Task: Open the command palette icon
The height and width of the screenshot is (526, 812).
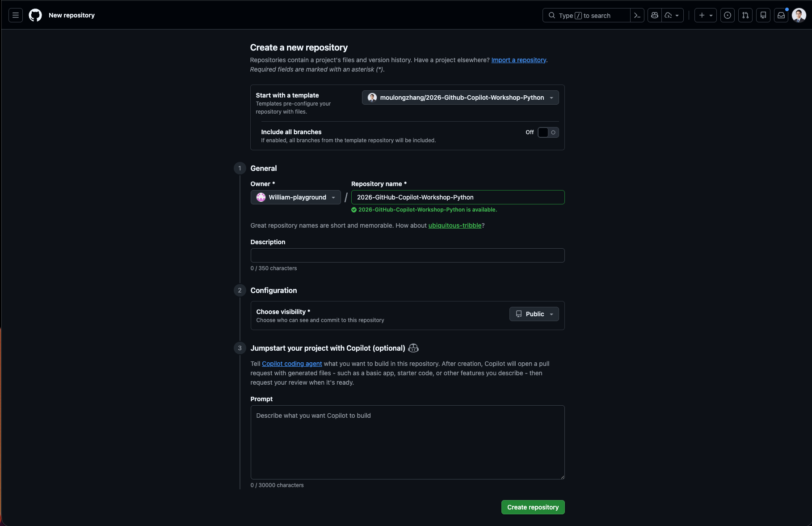Action: pos(637,15)
